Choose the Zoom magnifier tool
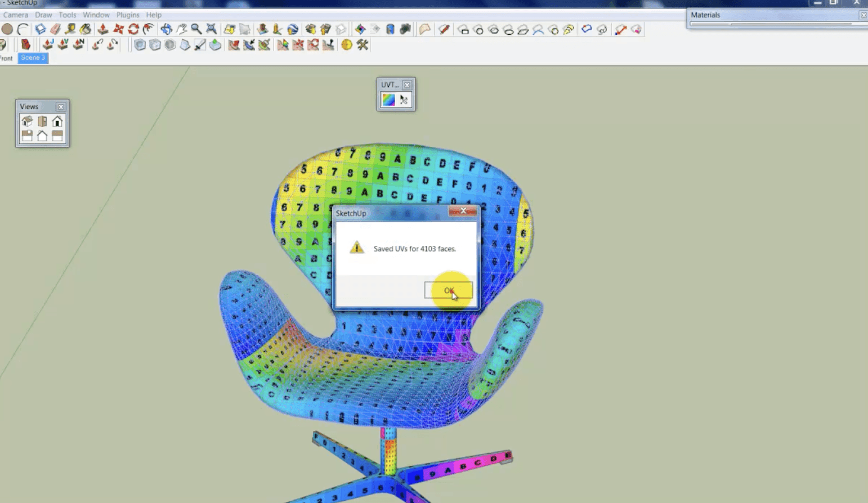 coord(196,29)
